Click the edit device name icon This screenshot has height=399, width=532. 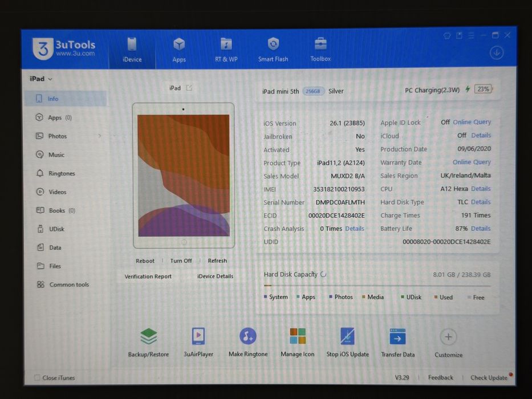click(x=189, y=88)
